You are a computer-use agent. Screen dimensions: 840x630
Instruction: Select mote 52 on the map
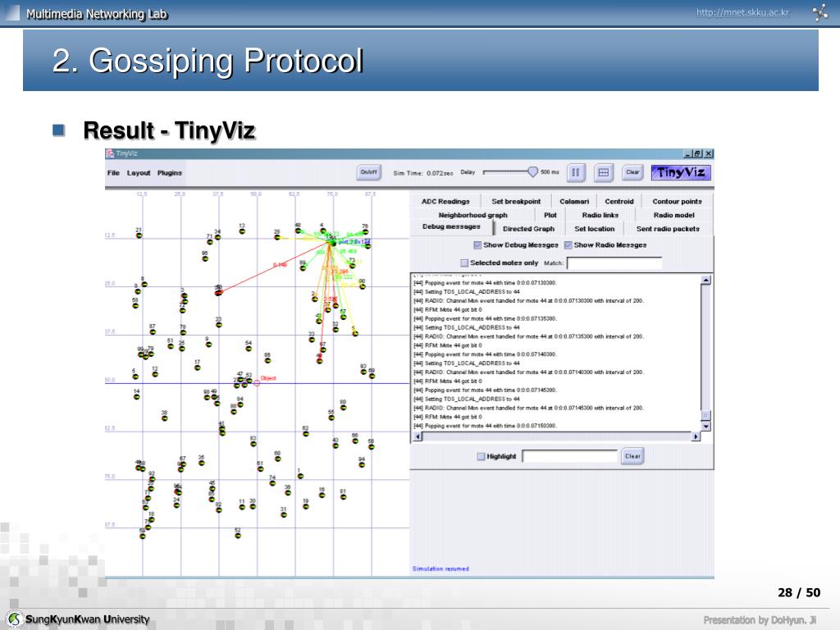point(238,535)
